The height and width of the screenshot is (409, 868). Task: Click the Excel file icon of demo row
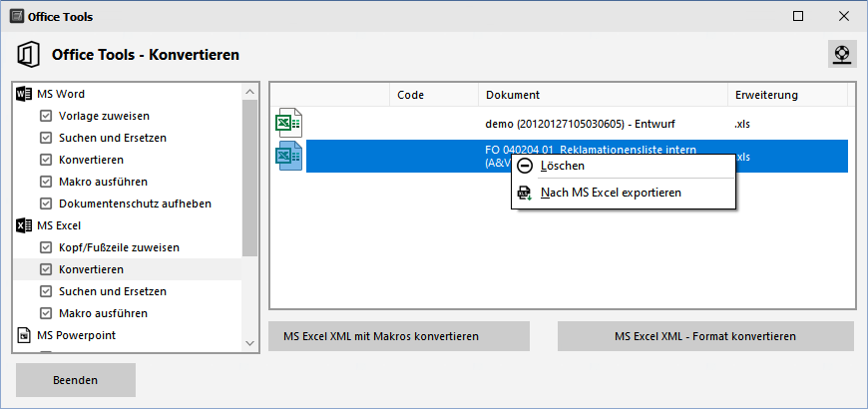point(288,124)
